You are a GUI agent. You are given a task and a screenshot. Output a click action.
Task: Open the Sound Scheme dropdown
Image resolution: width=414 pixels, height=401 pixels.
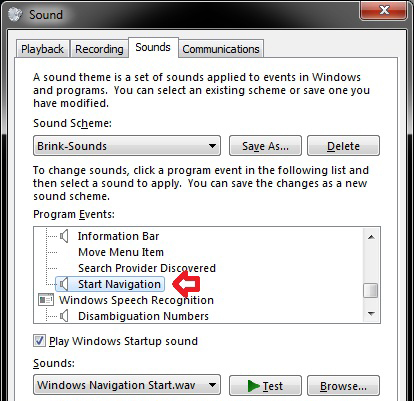tap(127, 146)
